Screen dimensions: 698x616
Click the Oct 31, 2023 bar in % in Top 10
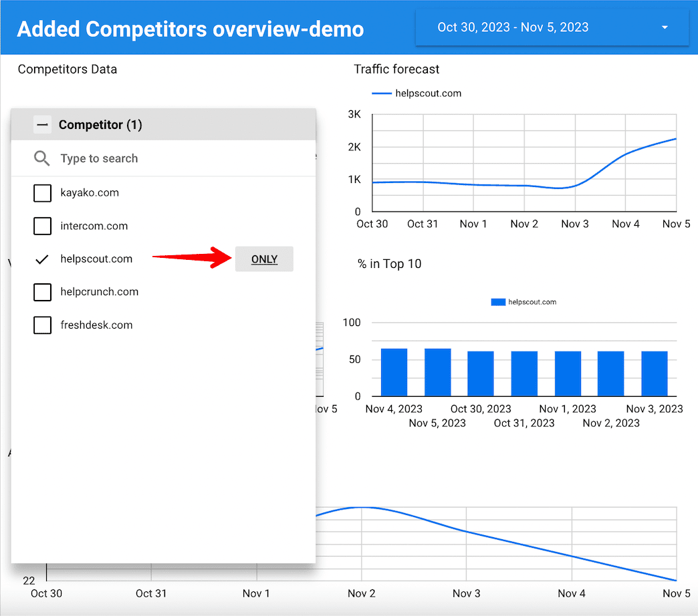tap(524, 373)
